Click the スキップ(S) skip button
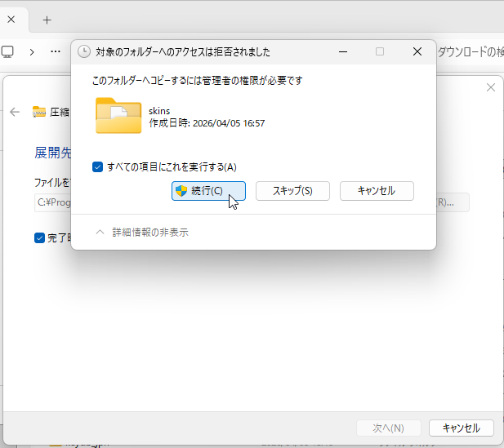This screenshot has width=504, height=448. pos(292,191)
